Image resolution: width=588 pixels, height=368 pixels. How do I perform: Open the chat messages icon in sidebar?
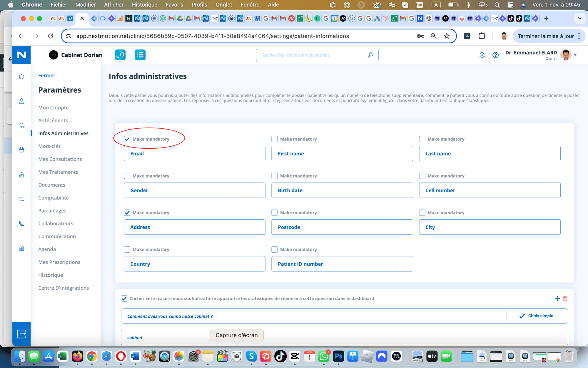point(21,199)
